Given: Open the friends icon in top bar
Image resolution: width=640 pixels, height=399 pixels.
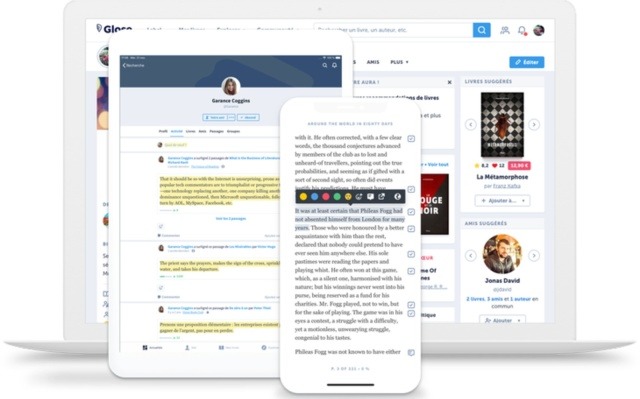Looking at the screenshot, I should tap(505, 30).
